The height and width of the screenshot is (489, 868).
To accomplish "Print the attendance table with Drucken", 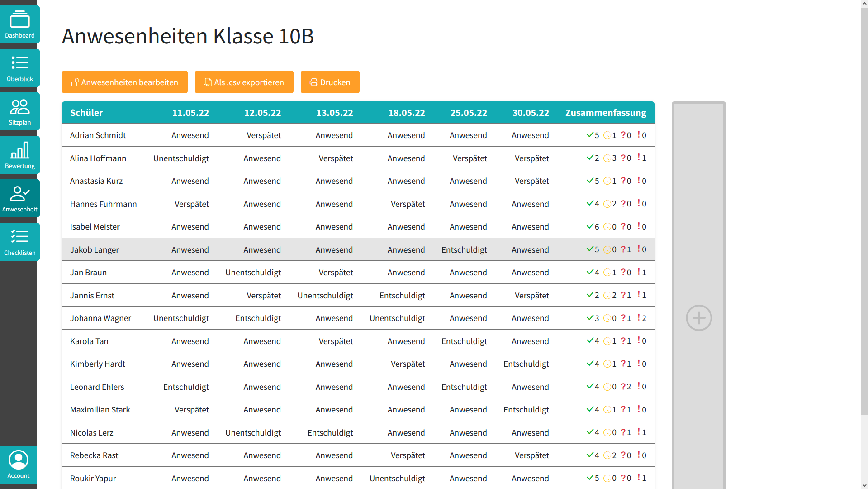I will [x=330, y=82].
